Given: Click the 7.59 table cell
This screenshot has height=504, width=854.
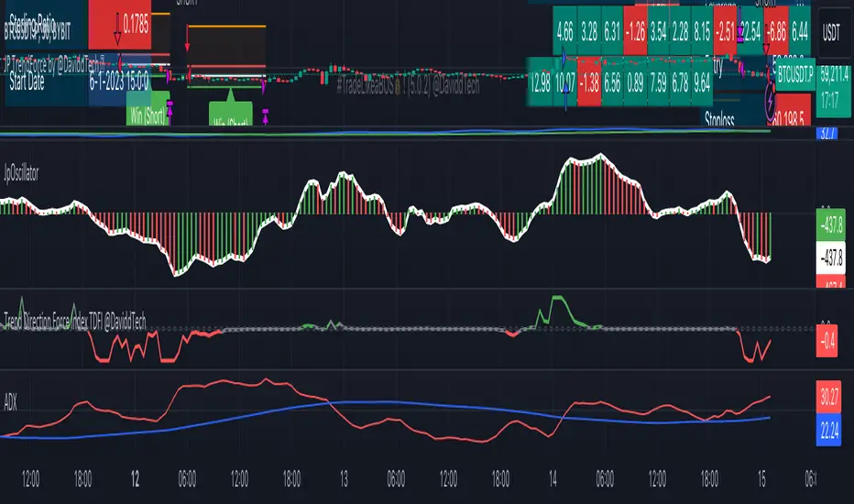Looking at the screenshot, I should [659, 82].
